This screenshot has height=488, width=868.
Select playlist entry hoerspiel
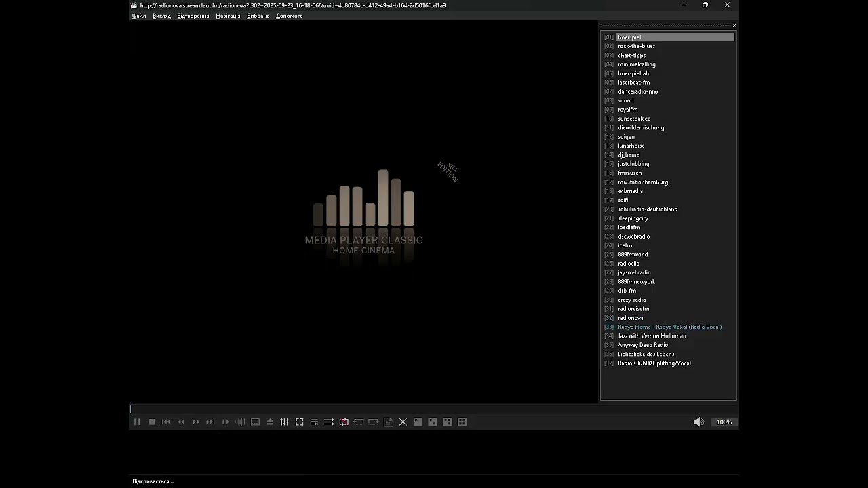point(669,37)
